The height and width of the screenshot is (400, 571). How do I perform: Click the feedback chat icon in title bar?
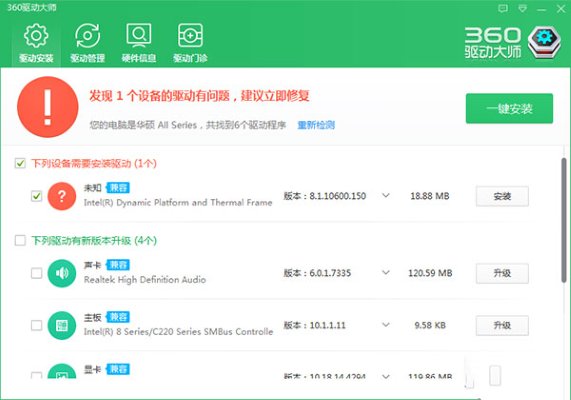[x=503, y=8]
